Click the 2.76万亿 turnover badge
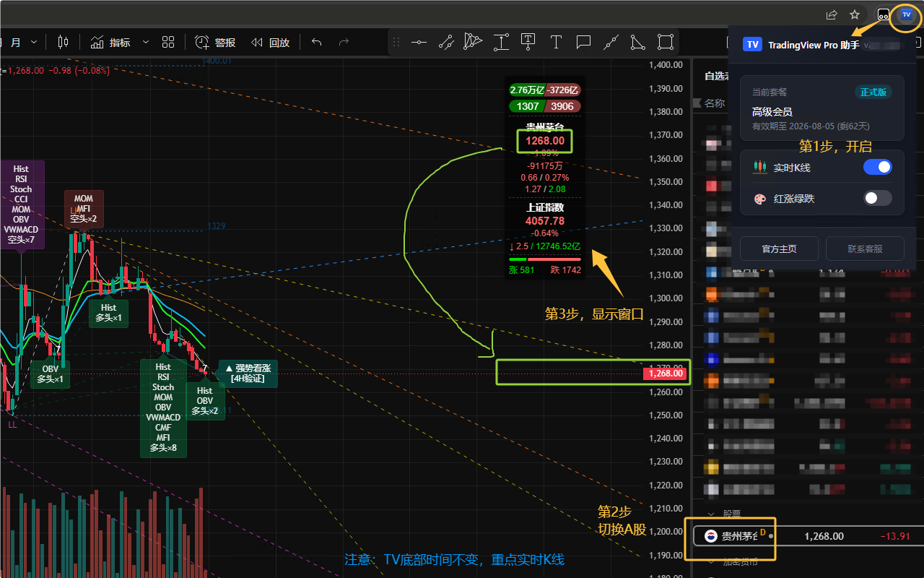Screen dimensions: 924x578 pos(527,90)
